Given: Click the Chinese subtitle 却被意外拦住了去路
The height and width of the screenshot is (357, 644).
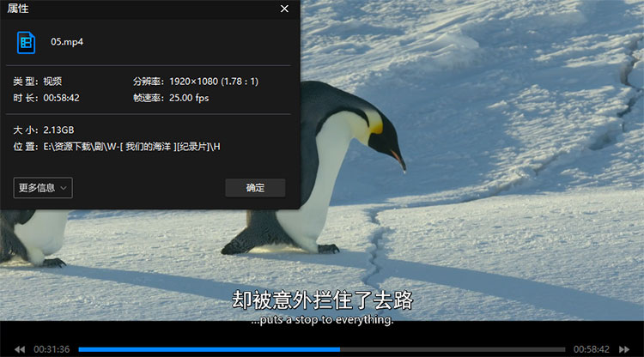Looking at the screenshot, I should pos(322,300).
